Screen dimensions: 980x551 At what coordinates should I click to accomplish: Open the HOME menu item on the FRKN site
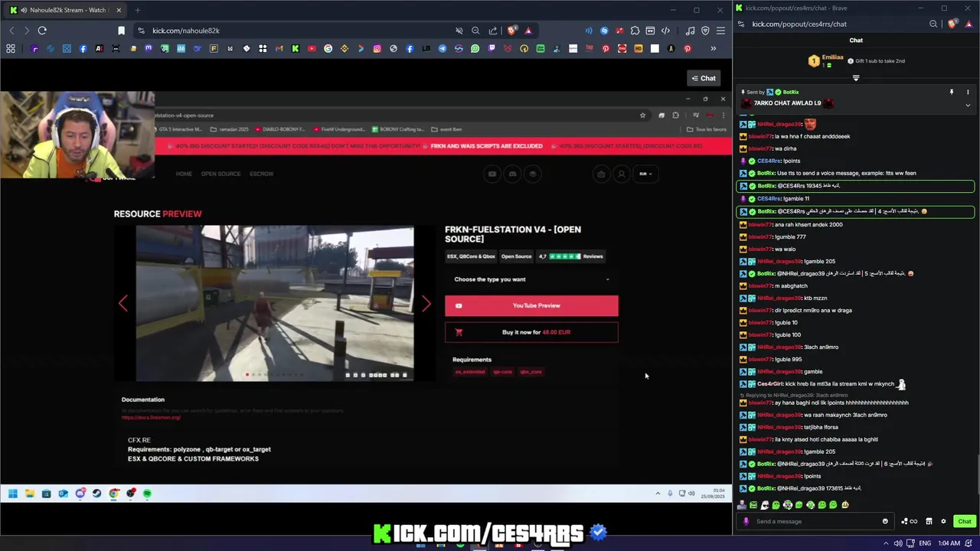184,174
